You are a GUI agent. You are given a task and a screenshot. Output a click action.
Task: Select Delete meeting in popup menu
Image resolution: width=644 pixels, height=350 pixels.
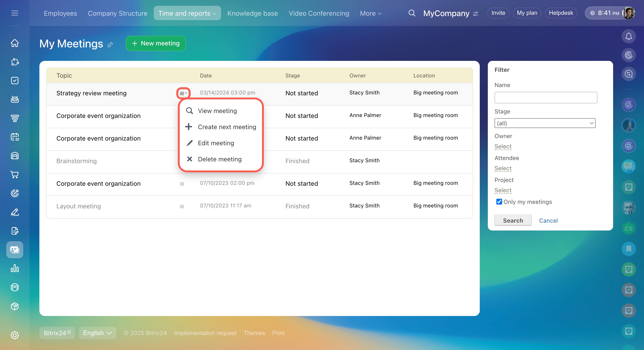[220, 159]
